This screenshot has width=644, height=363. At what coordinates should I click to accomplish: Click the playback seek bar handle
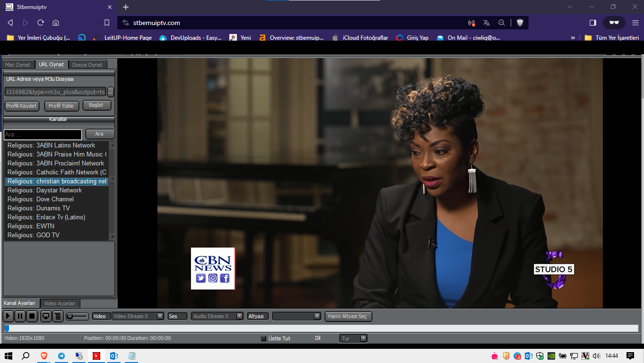[x=7, y=328]
